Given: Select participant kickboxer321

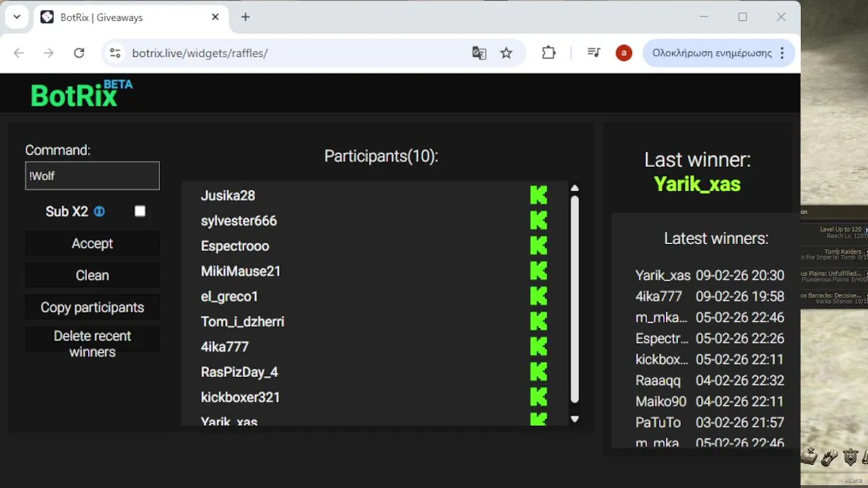Looking at the screenshot, I should [x=240, y=396].
